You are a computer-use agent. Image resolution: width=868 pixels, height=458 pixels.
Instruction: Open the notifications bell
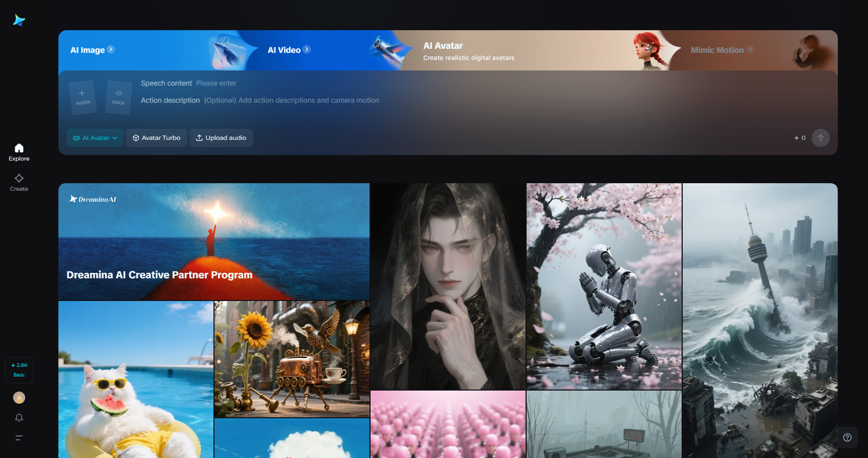pyautogui.click(x=19, y=418)
